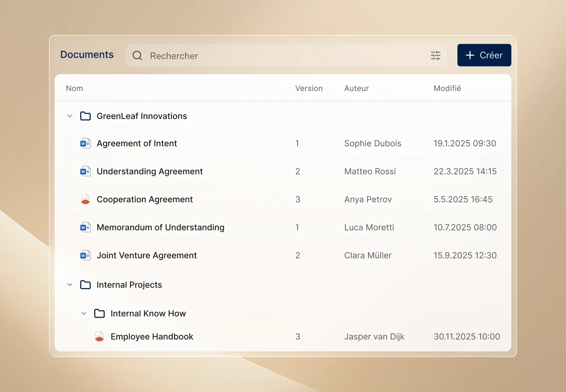Click author Anya Petrov

tap(368, 199)
